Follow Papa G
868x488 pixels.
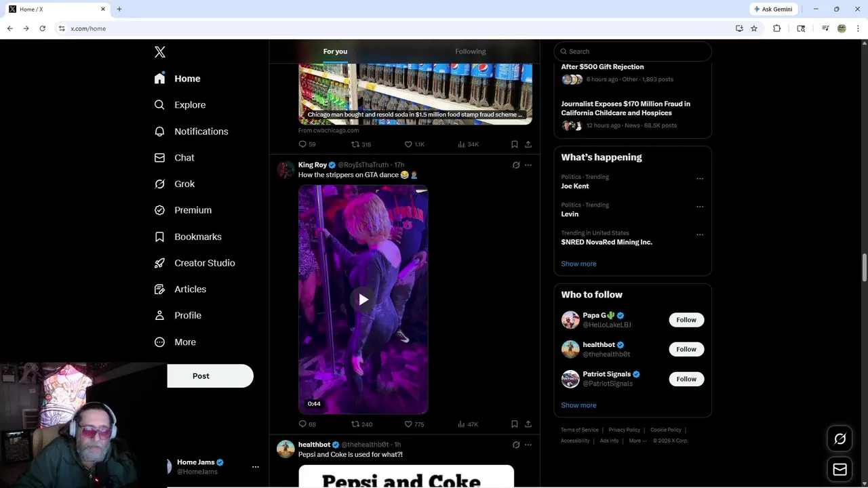(x=686, y=320)
